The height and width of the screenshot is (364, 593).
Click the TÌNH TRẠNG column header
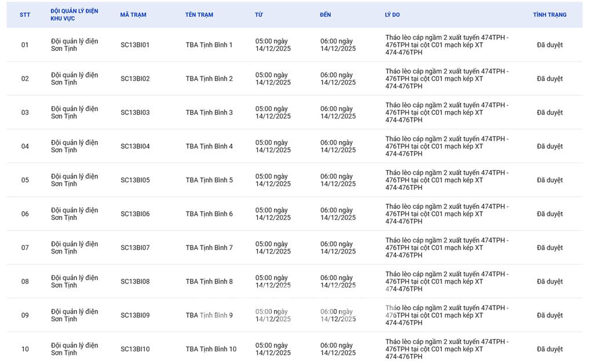pyautogui.click(x=550, y=15)
